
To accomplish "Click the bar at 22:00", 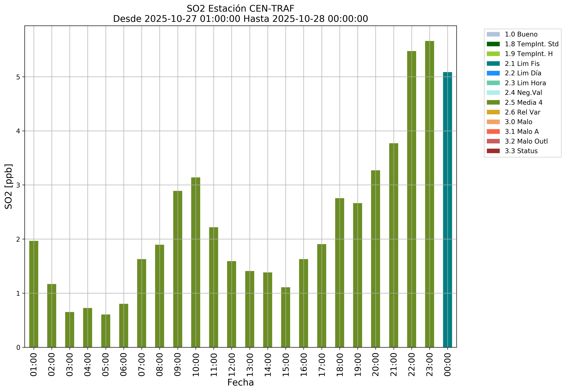I will (x=411, y=199).
